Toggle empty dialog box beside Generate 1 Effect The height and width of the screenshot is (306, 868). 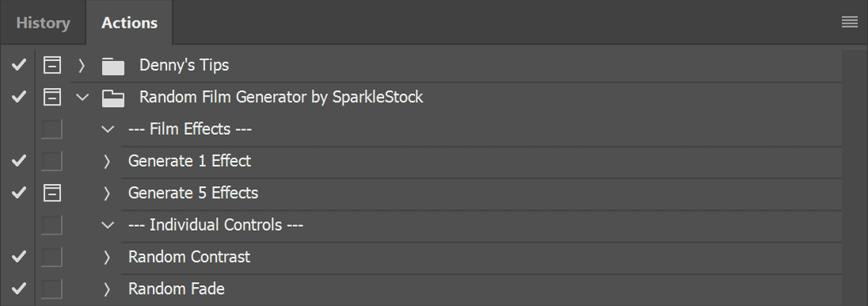[x=51, y=161]
